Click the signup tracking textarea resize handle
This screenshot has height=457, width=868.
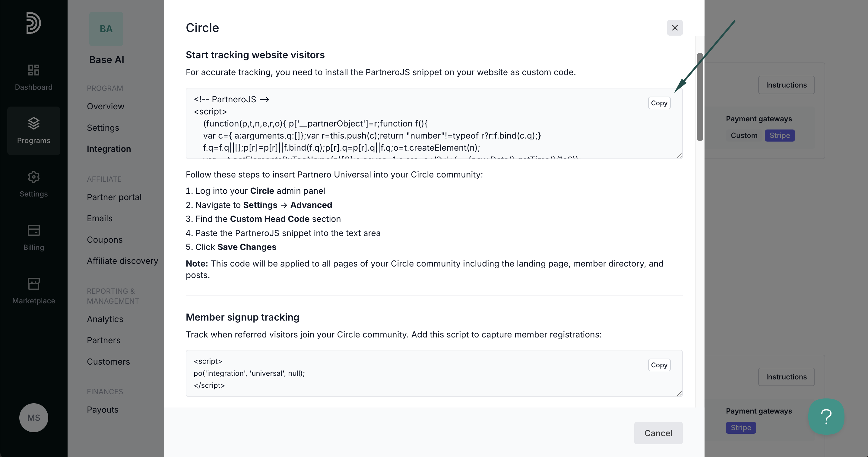[679, 394]
